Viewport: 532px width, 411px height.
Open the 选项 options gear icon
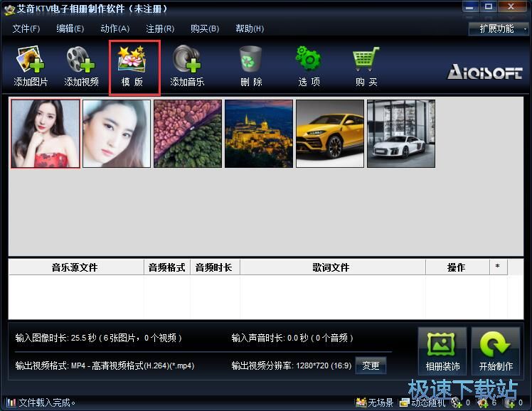tap(309, 58)
